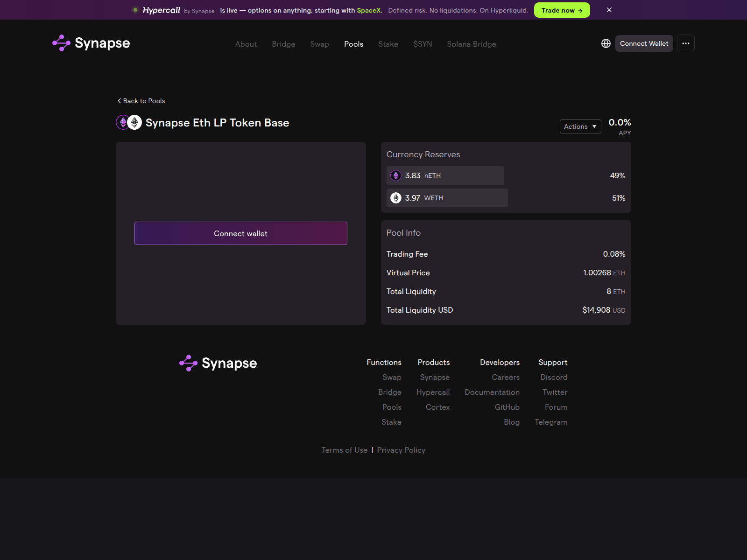Open the SpaceX link in banner
The width and height of the screenshot is (747, 560).
click(x=369, y=10)
